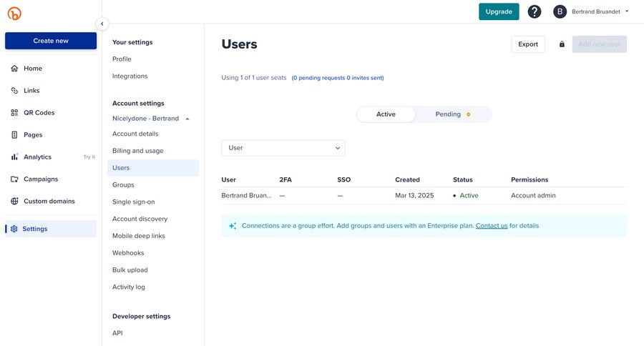Viewport: 644px width, 346px height.
Task: Click the Settings gear icon
Action: coord(14,229)
